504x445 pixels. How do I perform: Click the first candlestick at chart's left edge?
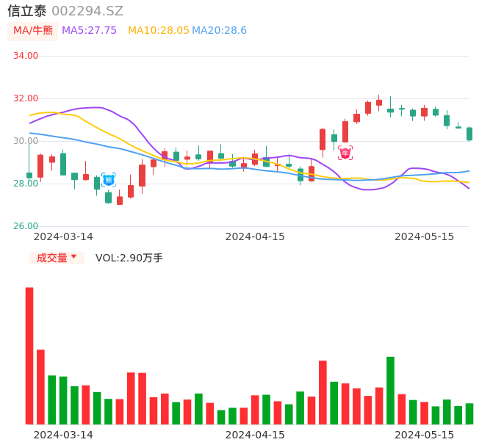click(29, 176)
